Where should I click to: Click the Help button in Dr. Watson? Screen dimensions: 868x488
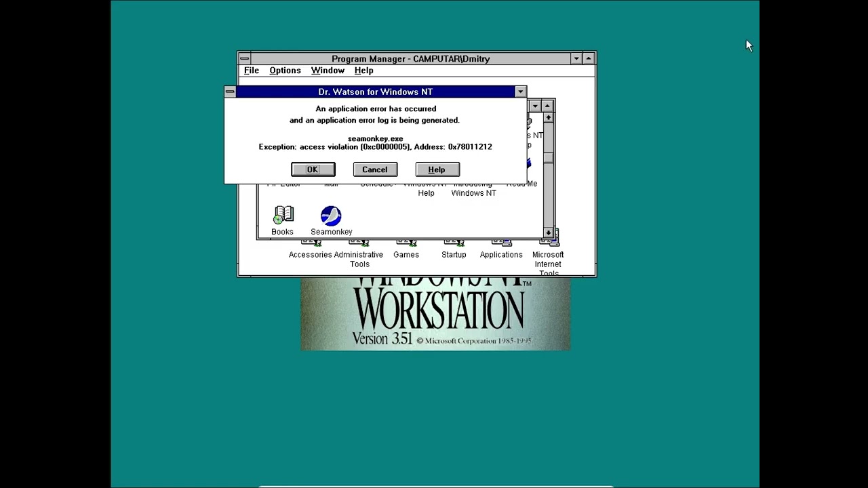(437, 169)
